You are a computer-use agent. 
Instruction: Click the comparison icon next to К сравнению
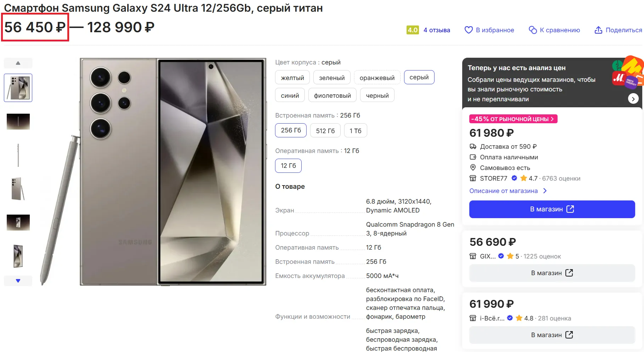tap(532, 30)
